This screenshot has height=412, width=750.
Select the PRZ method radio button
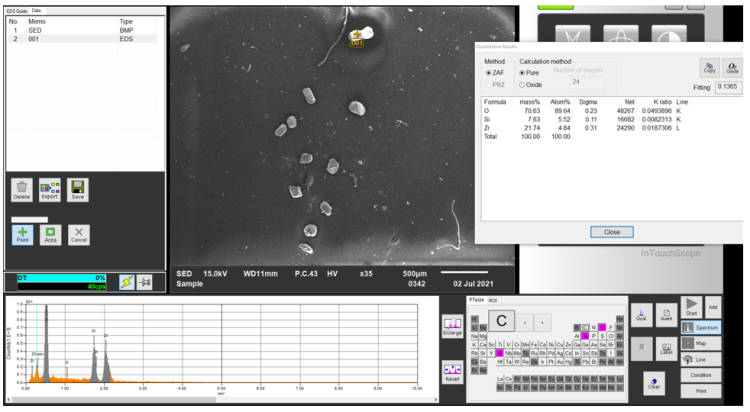click(488, 85)
